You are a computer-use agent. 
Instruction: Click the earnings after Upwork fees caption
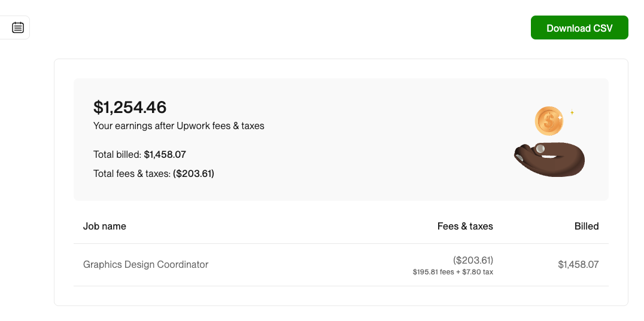(x=178, y=126)
